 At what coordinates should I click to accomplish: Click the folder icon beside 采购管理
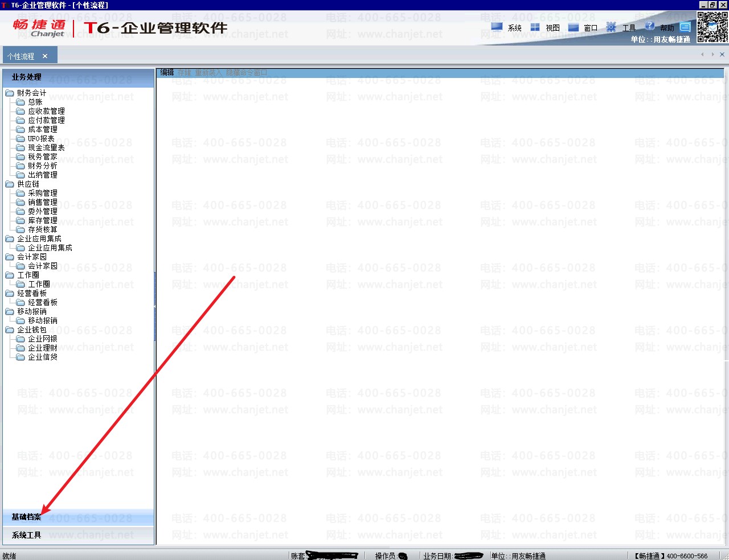click(x=21, y=193)
